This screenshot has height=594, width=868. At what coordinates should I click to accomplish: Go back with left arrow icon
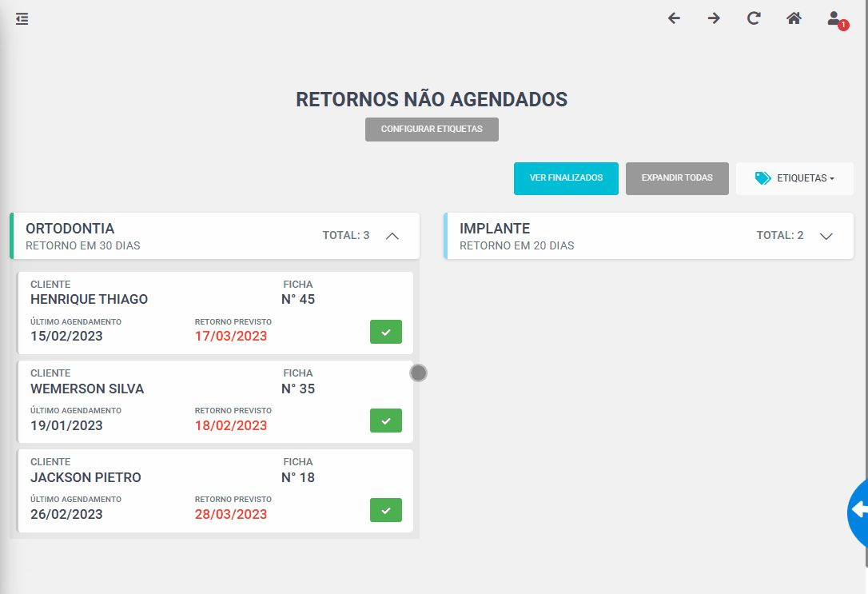coord(674,18)
